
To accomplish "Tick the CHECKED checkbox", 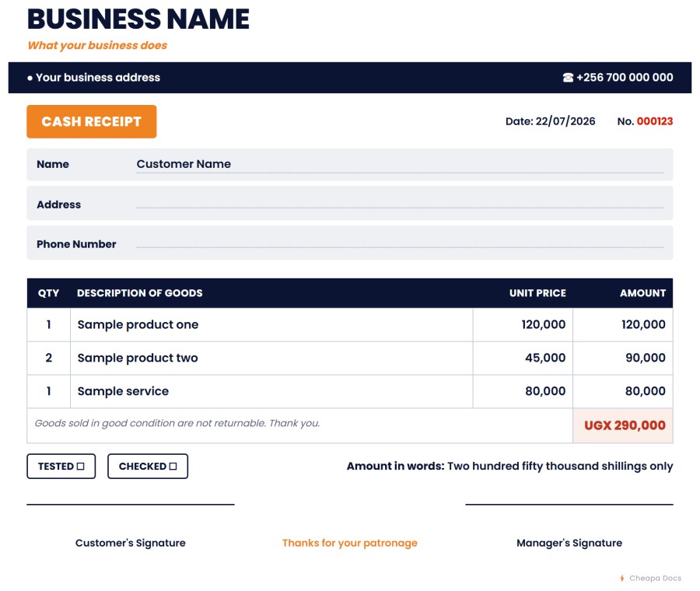I will point(173,466).
